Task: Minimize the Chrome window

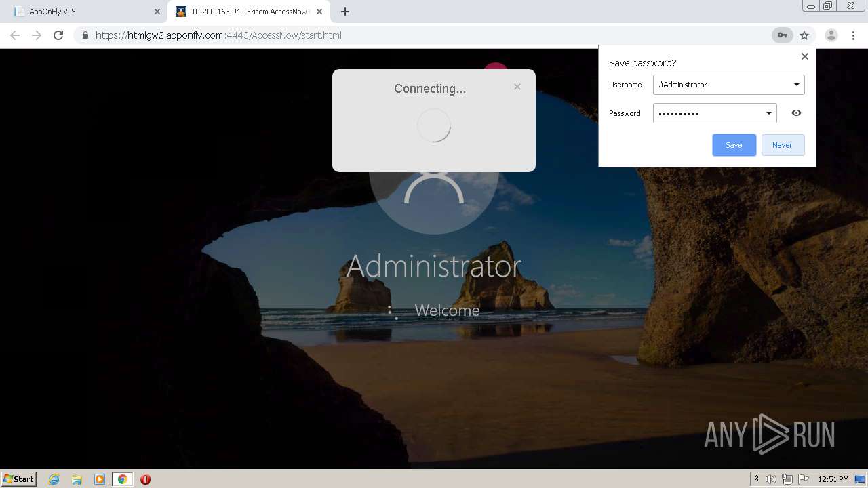Action: (x=811, y=6)
